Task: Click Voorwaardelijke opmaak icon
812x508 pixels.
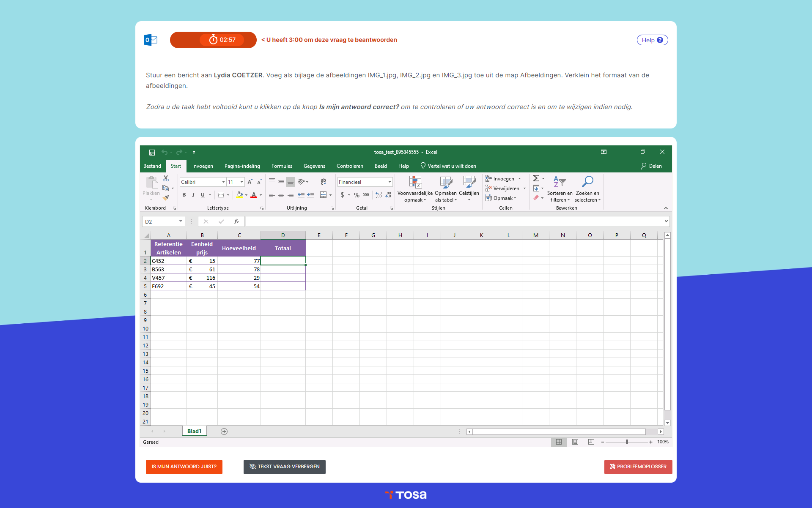Action: [415, 183]
